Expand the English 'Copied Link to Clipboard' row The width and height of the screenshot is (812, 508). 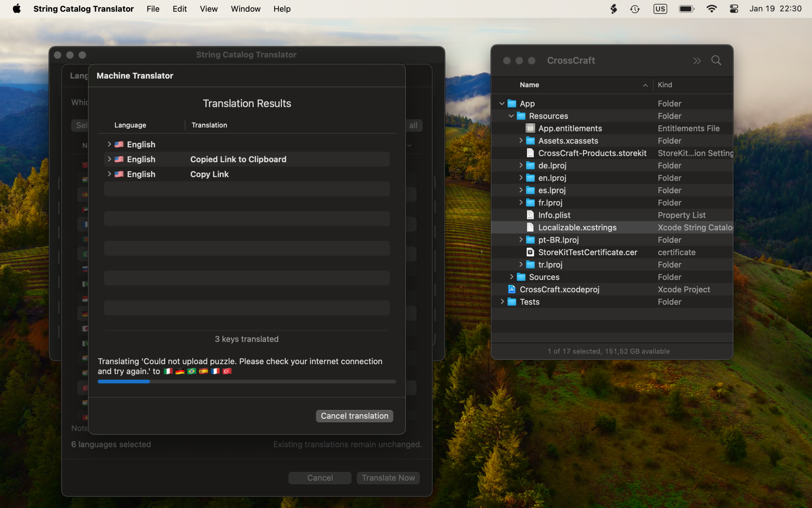point(109,159)
